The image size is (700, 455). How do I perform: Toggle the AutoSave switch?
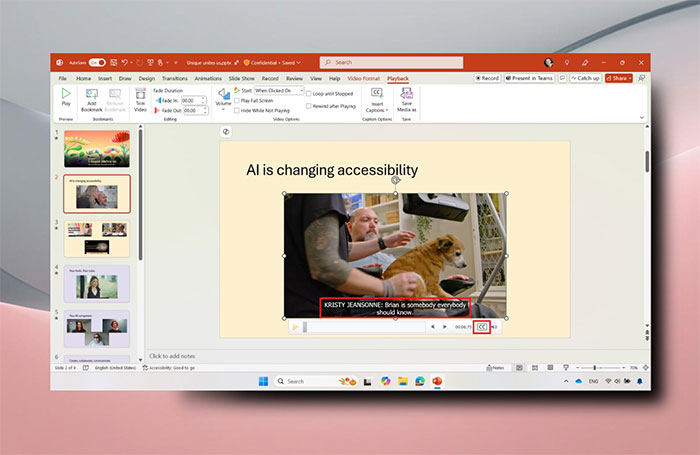[x=97, y=62]
